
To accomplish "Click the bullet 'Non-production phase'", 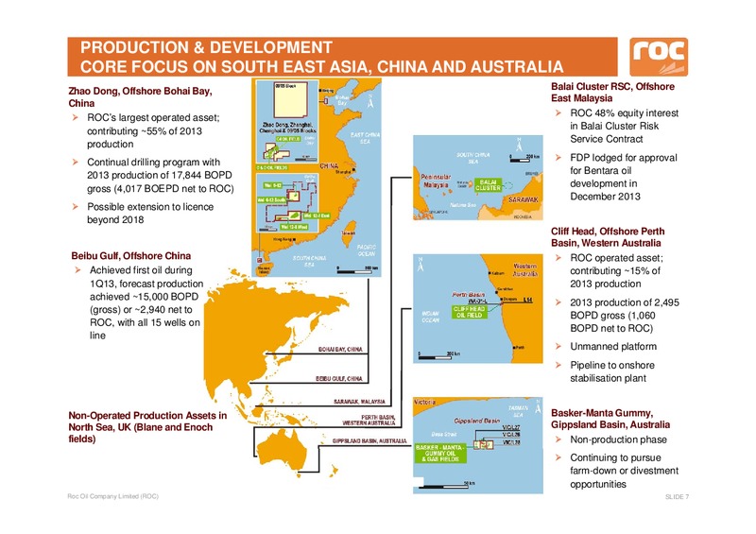I will point(618,439).
